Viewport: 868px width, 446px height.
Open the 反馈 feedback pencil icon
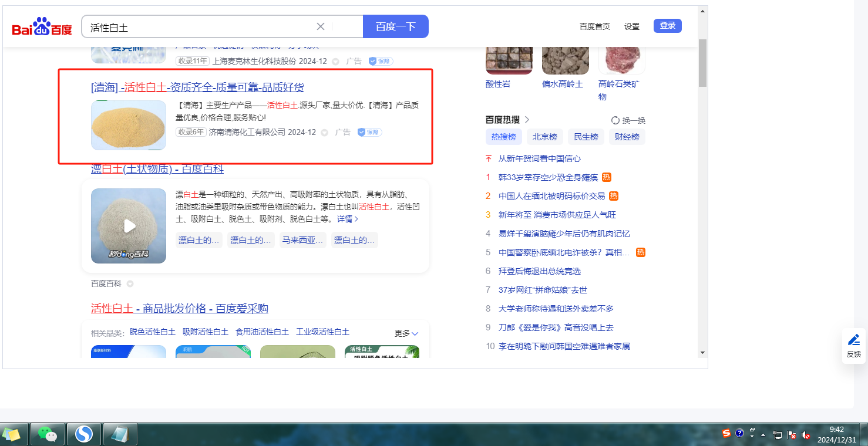[853, 340]
